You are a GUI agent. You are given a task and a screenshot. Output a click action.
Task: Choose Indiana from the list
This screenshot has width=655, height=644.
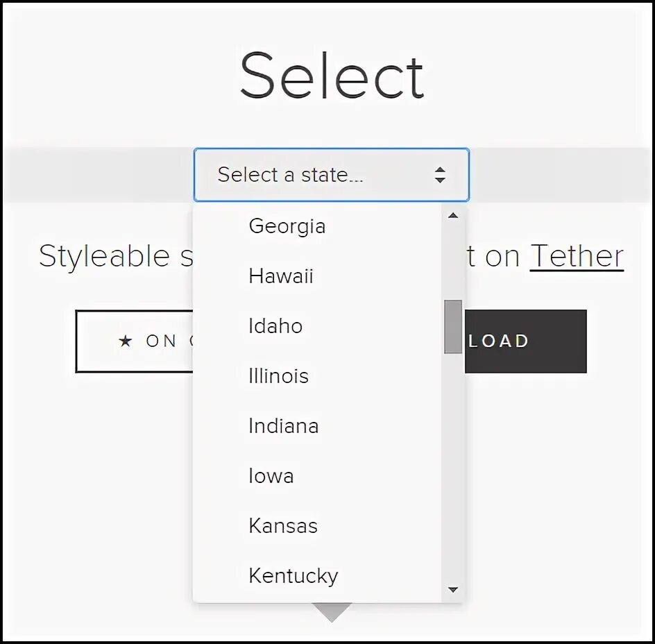284,426
